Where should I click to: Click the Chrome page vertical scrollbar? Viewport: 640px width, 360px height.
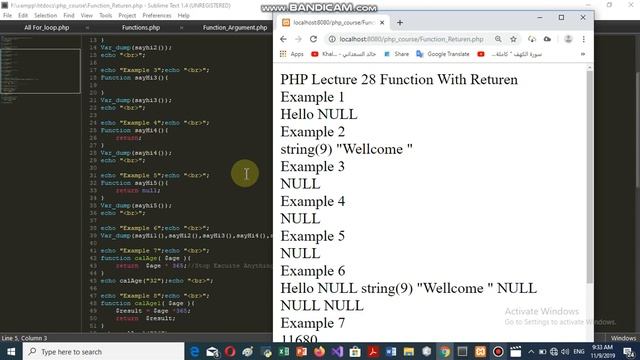(589, 176)
